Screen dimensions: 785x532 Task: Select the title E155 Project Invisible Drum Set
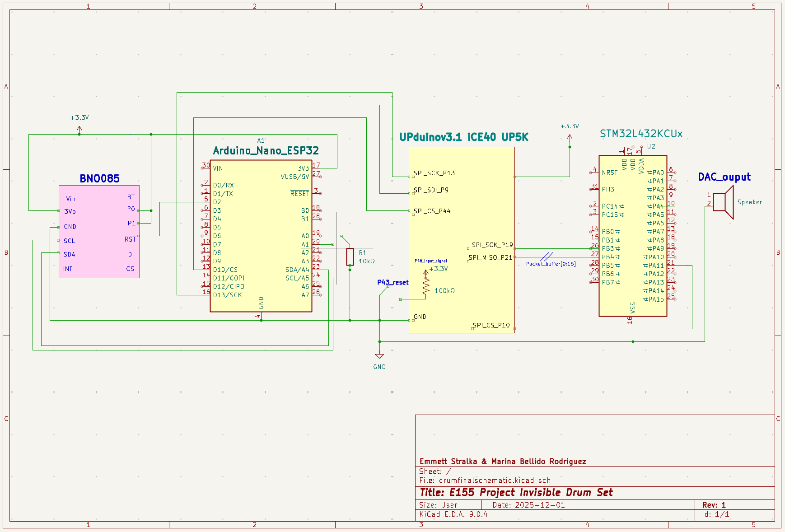pyautogui.click(x=516, y=492)
